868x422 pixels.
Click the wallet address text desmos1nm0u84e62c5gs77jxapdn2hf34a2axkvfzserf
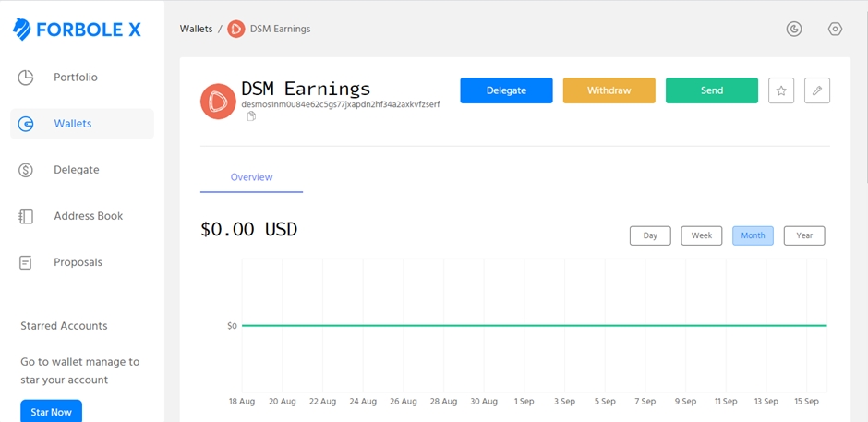[x=341, y=104]
